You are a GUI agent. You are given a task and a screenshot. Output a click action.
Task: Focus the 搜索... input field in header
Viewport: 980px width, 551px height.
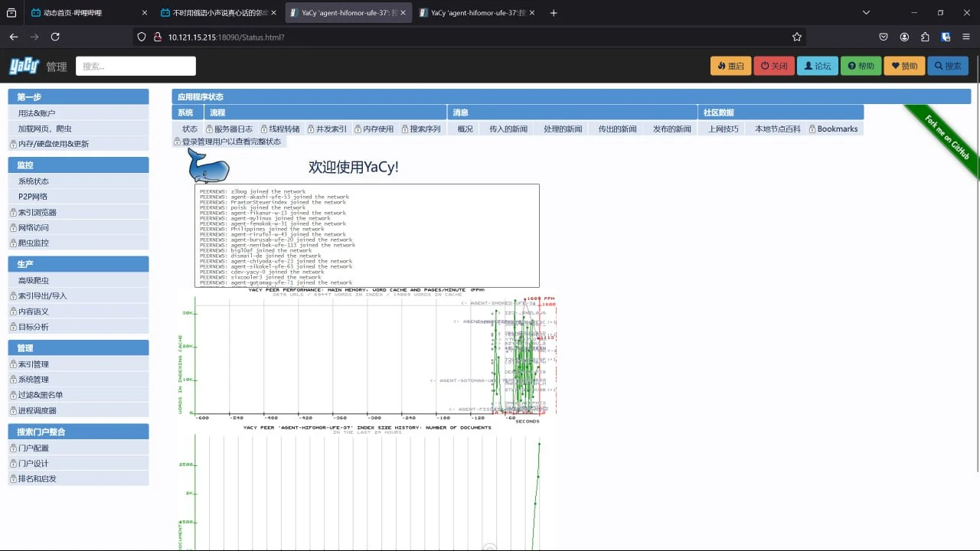click(x=136, y=66)
